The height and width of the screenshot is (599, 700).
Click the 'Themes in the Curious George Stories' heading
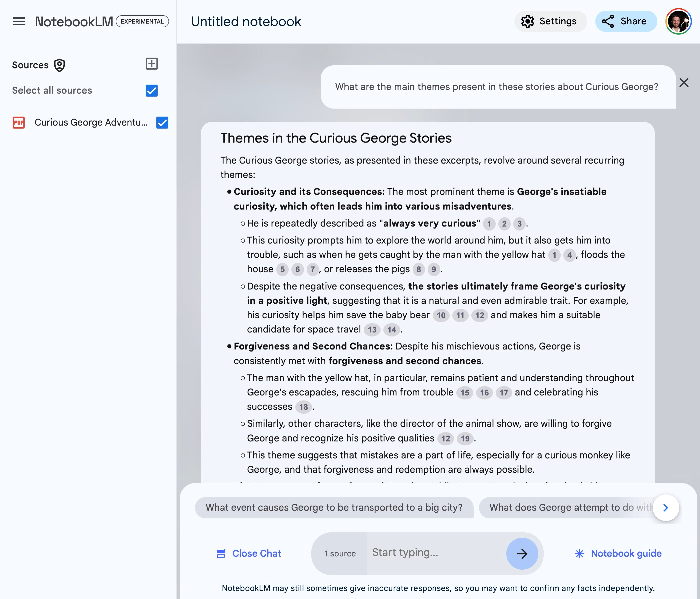336,138
